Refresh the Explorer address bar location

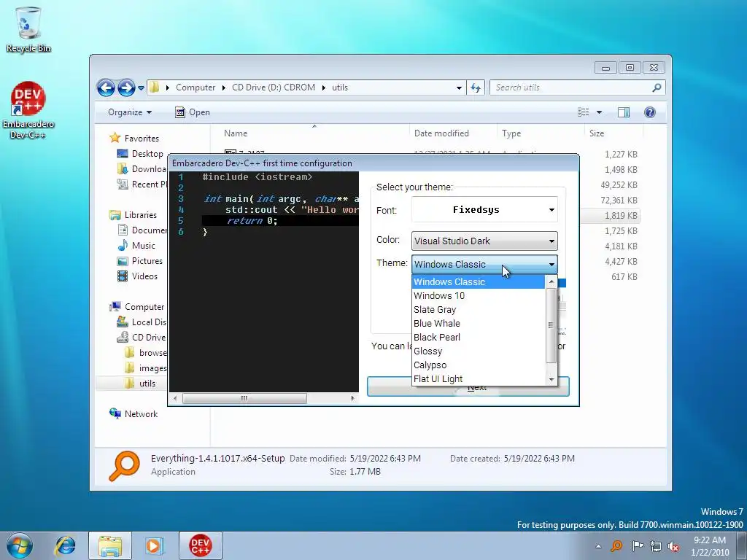pyautogui.click(x=476, y=87)
